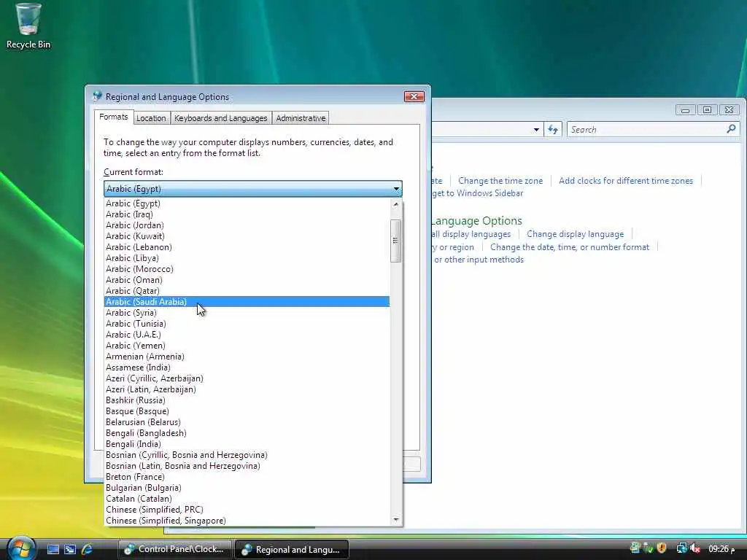The height and width of the screenshot is (560, 747).
Task: Select Arabic (U.A.E.) format
Action: pos(247,335)
